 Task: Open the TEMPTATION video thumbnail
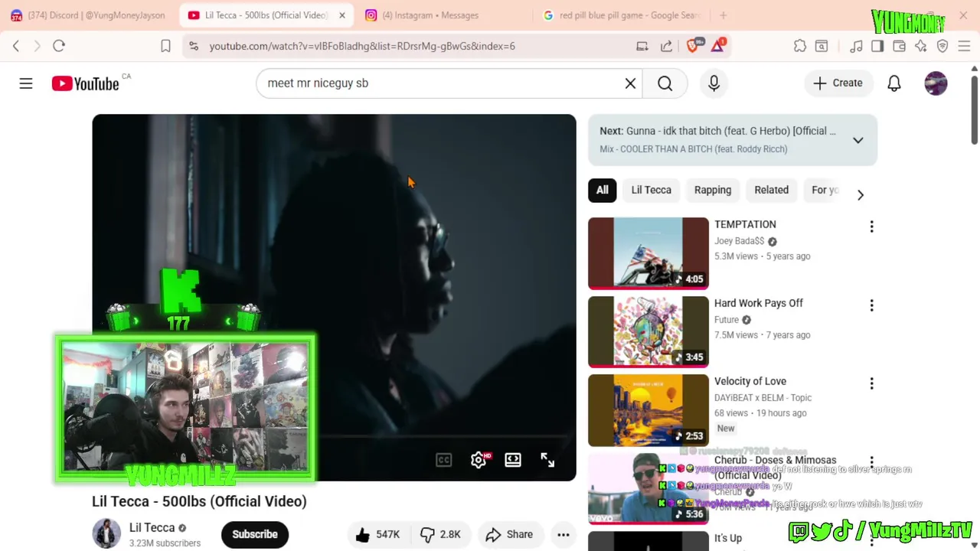pos(648,253)
